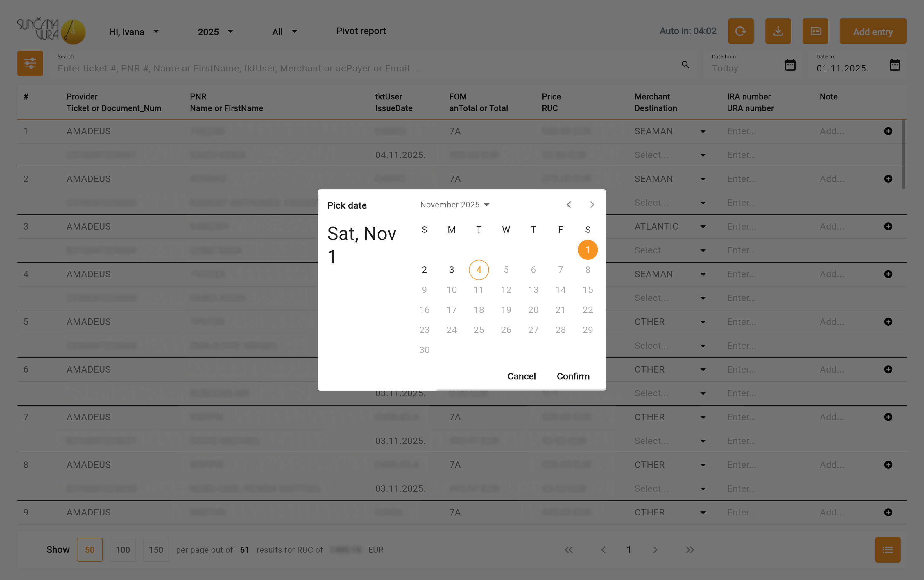Open the 2025 year dropdown

pos(215,32)
